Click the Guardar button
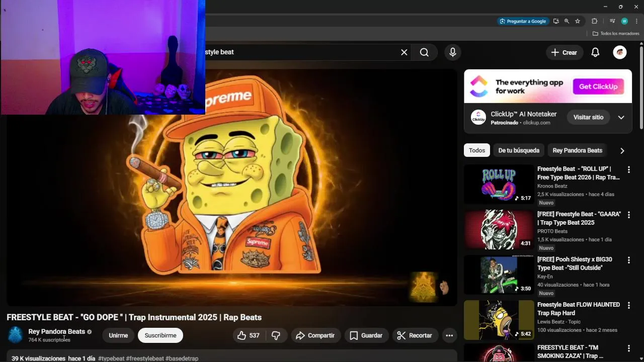This screenshot has width=644, height=362. pyautogui.click(x=366, y=335)
